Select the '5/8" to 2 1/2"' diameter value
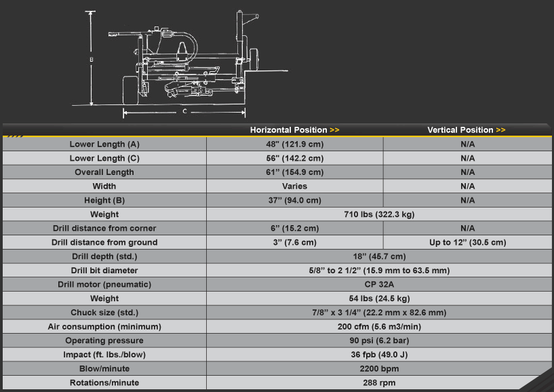 tap(335, 271)
